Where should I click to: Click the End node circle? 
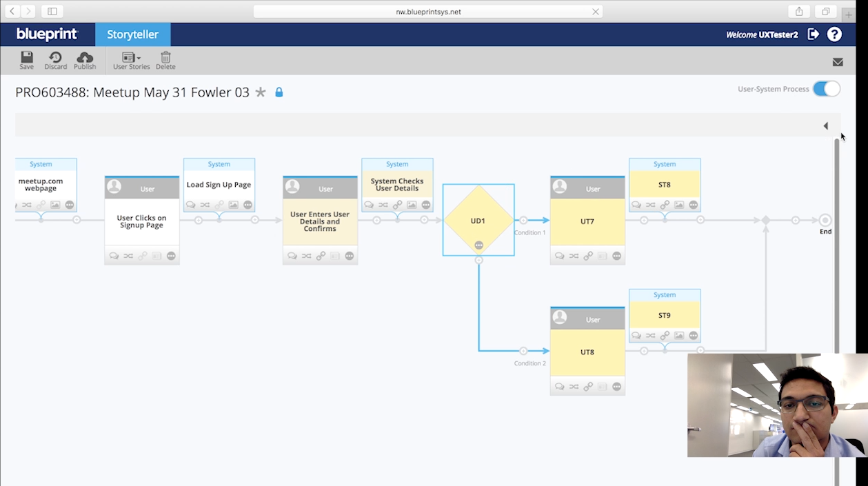(825, 220)
